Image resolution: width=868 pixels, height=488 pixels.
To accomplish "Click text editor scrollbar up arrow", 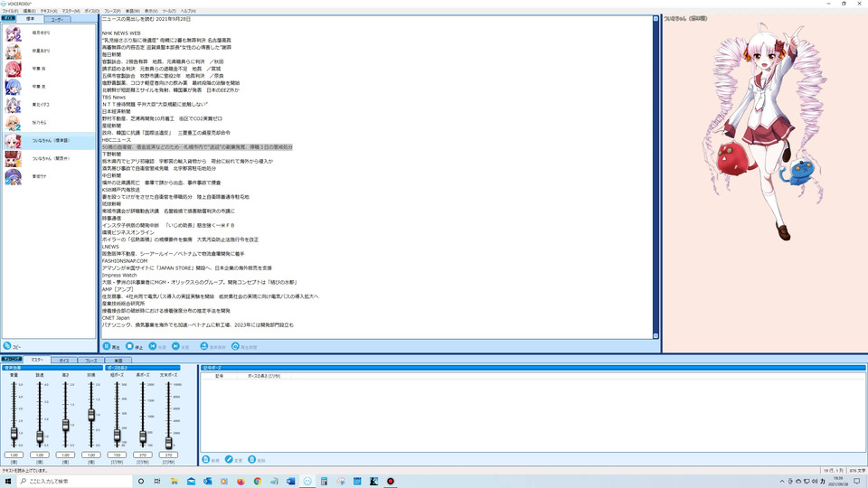I will (x=656, y=19).
